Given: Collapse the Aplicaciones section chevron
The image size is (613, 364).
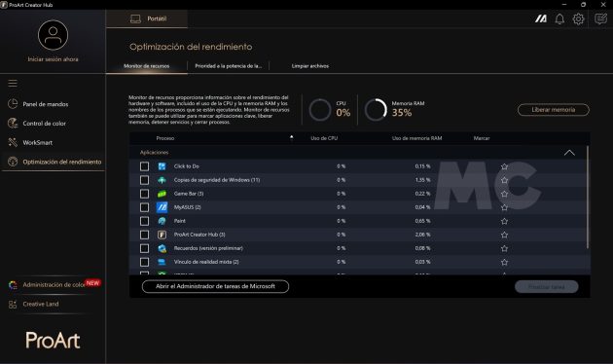Looking at the screenshot, I should pos(569,153).
